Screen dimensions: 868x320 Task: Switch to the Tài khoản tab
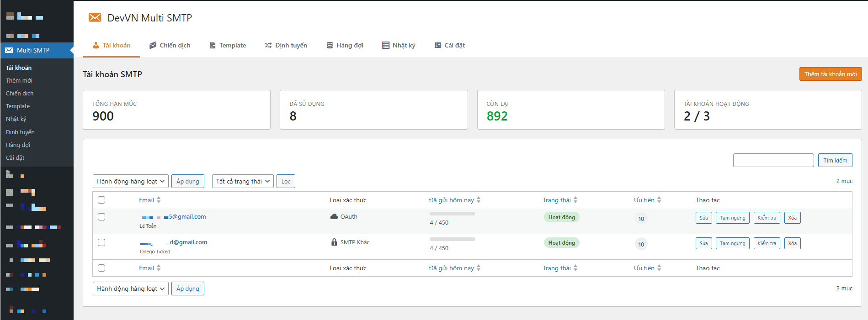112,45
